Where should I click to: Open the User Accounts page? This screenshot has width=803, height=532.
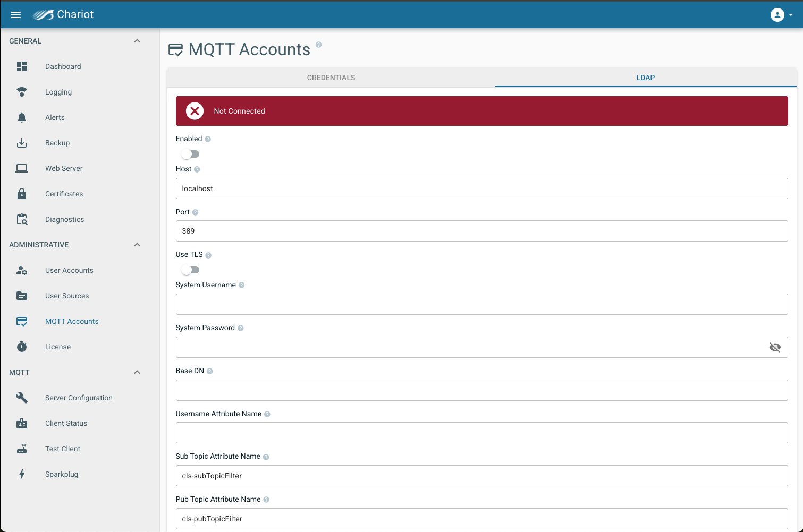point(69,270)
